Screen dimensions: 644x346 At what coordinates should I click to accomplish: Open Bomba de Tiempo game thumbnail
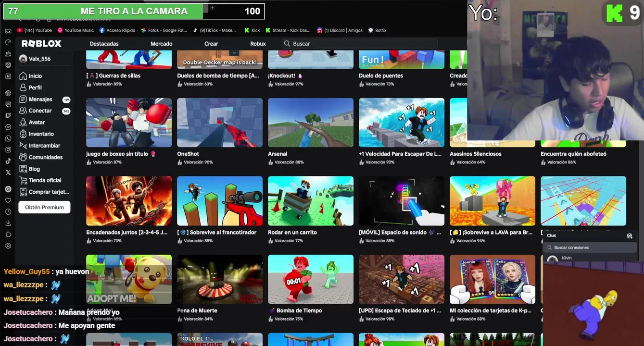tap(311, 279)
